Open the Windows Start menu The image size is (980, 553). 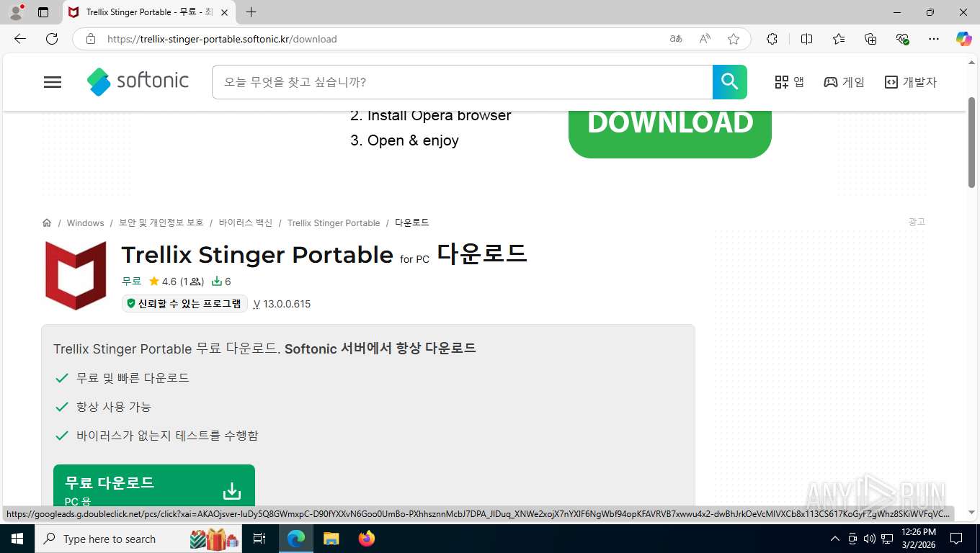[x=17, y=539]
